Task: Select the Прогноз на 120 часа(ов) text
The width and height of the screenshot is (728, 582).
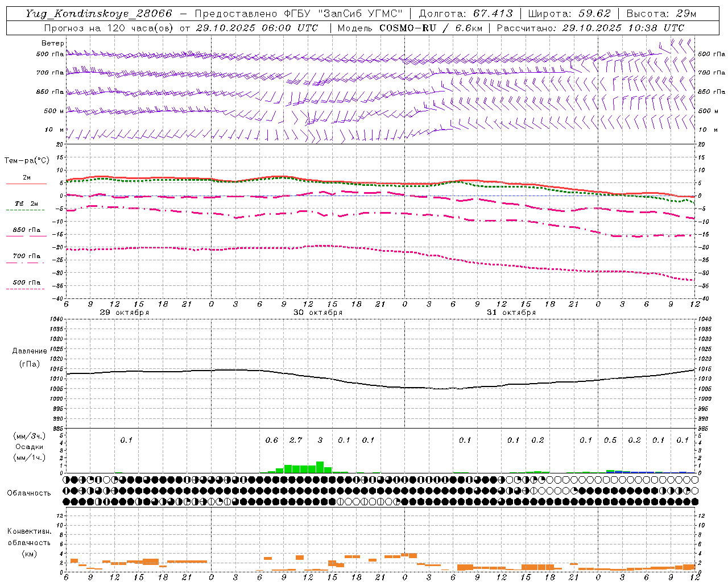Action: coord(109,28)
